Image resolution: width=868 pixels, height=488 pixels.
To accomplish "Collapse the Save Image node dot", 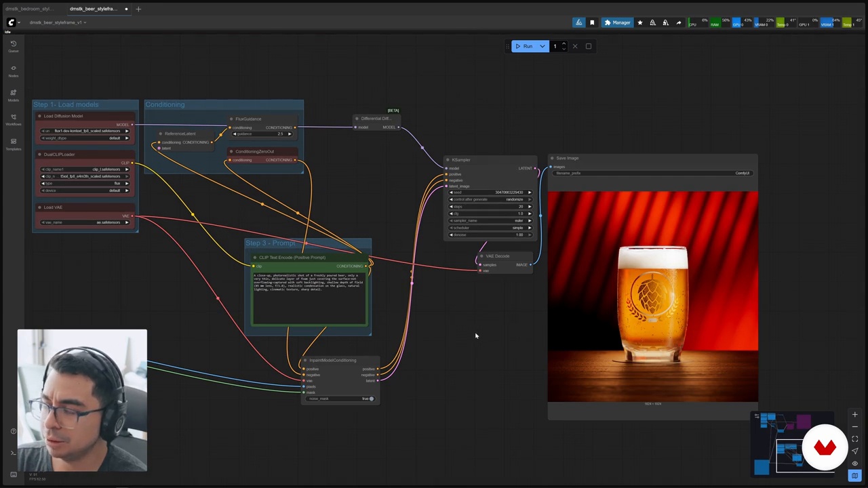I will coord(553,159).
